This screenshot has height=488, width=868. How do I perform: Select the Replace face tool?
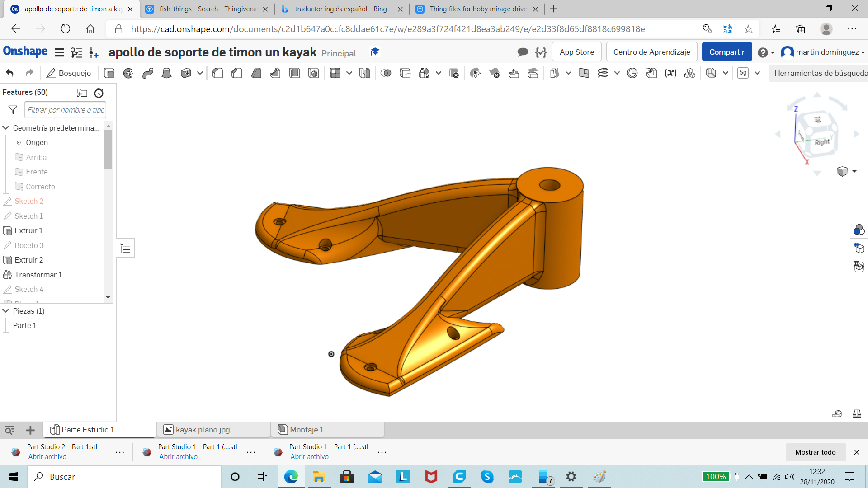(533, 73)
